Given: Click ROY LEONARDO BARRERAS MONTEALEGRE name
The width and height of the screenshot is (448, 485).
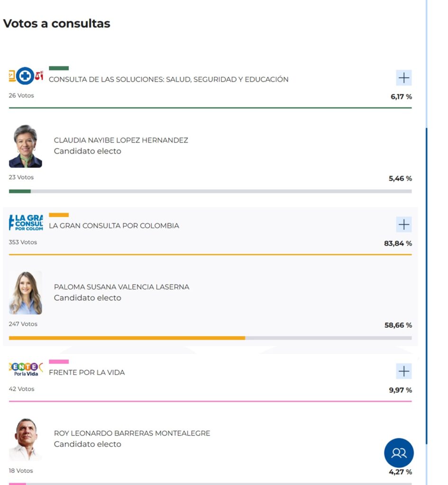Looking at the screenshot, I should click(131, 433).
